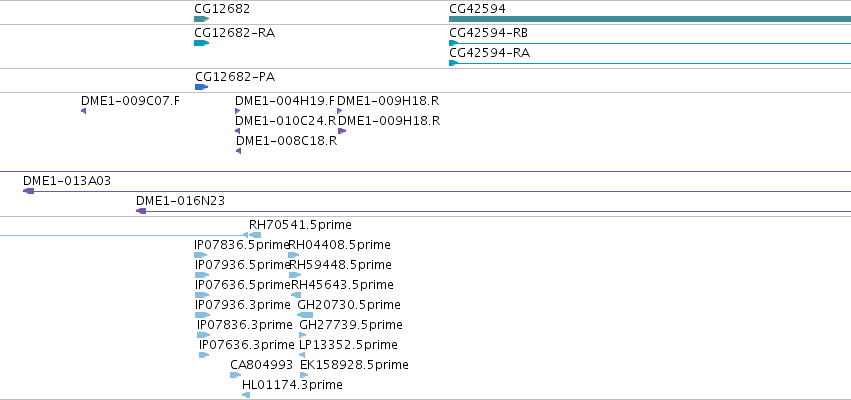Select the CG12682 gene arrow glyph
This screenshot has width=851, height=400.
[x=201, y=19]
